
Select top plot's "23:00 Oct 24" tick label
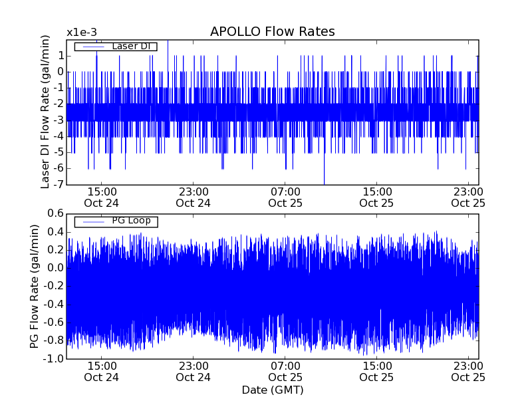point(194,197)
